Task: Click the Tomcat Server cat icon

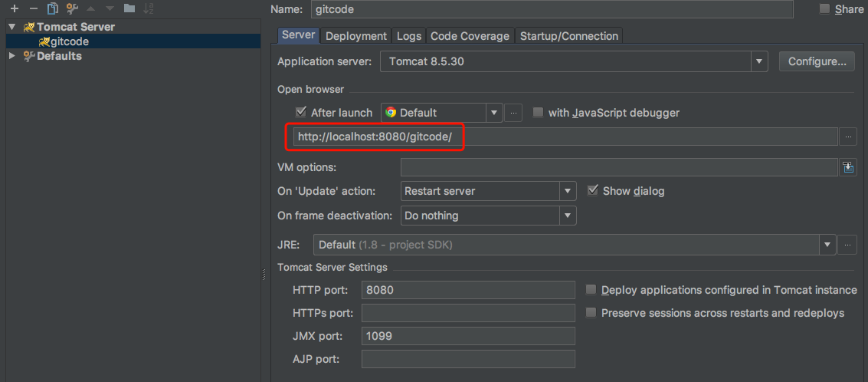Action: click(x=29, y=27)
